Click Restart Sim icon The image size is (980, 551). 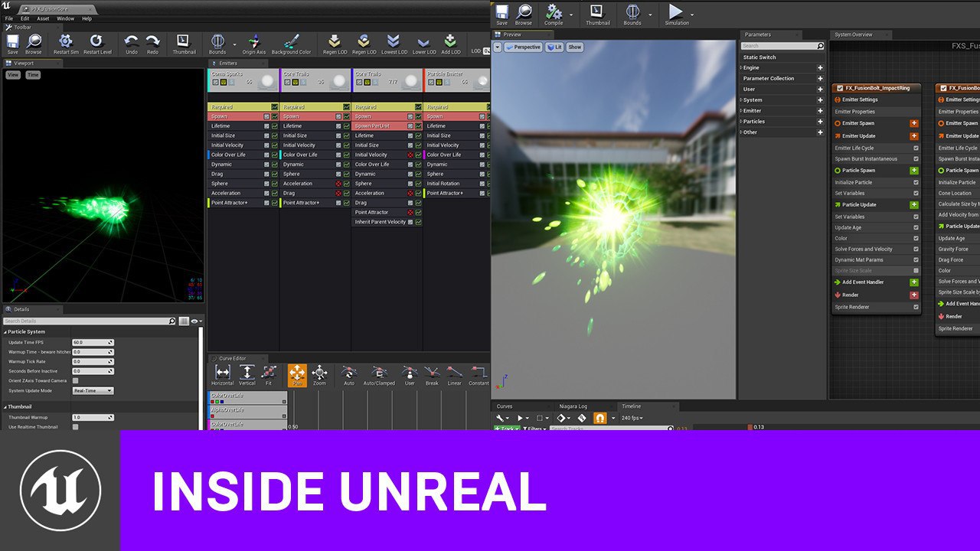[66, 44]
